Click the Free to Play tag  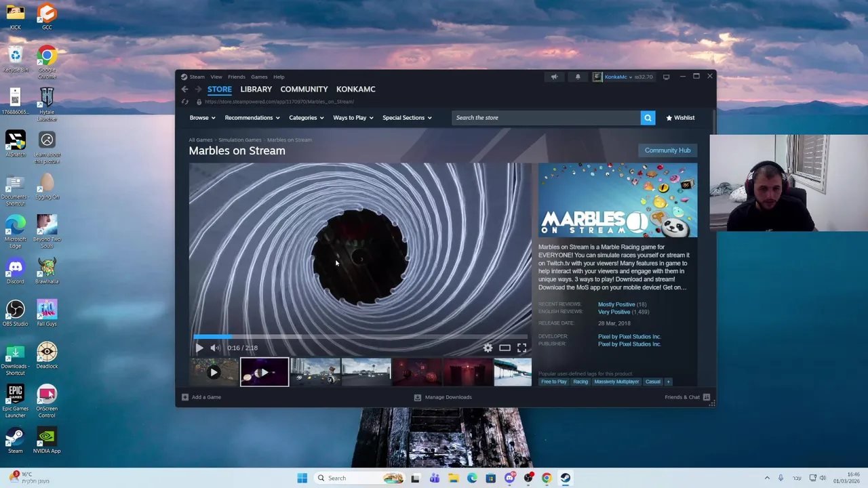coord(553,382)
